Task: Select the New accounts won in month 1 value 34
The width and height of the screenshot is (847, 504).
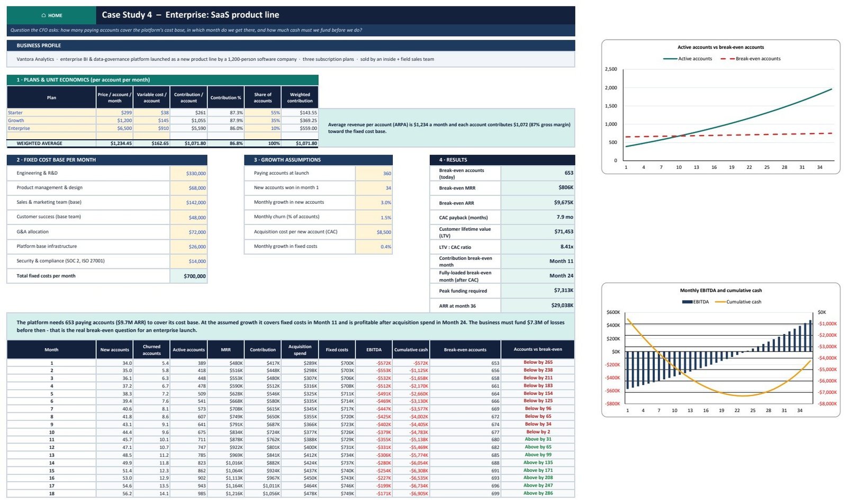Action: (x=374, y=188)
